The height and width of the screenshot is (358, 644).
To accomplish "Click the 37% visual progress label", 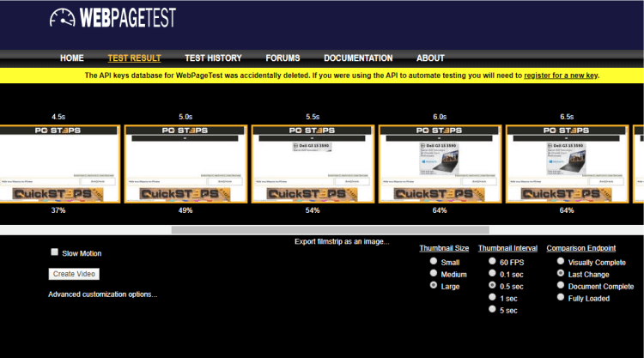I will pyautogui.click(x=58, y=210).
